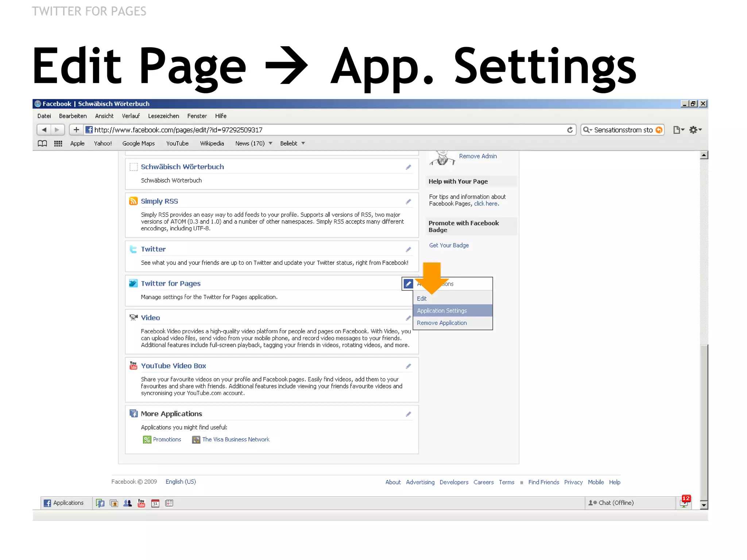Screen dimensions: 747x560
Task: Click pencil edit icon for More Applications
Action: click(x=409, y=414)
